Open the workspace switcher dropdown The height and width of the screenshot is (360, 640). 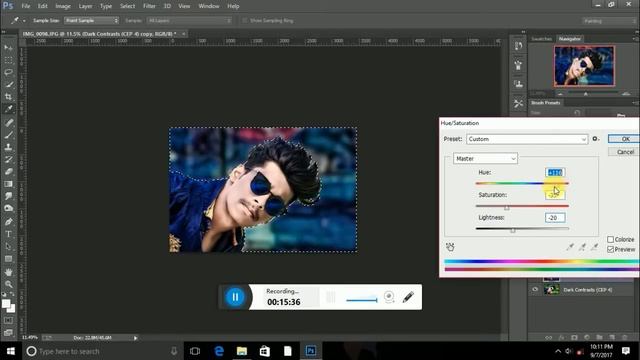point(609,21)
